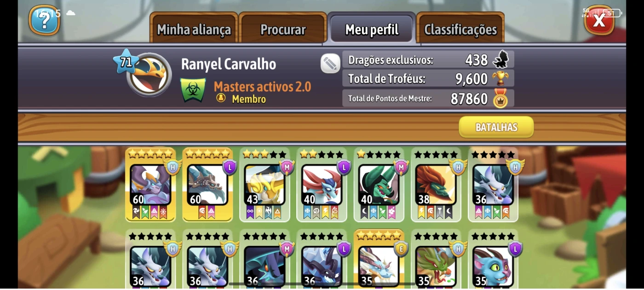Switch to the Minha aliança tab
This screenshot has width=644, height=290.
(194, 29)
